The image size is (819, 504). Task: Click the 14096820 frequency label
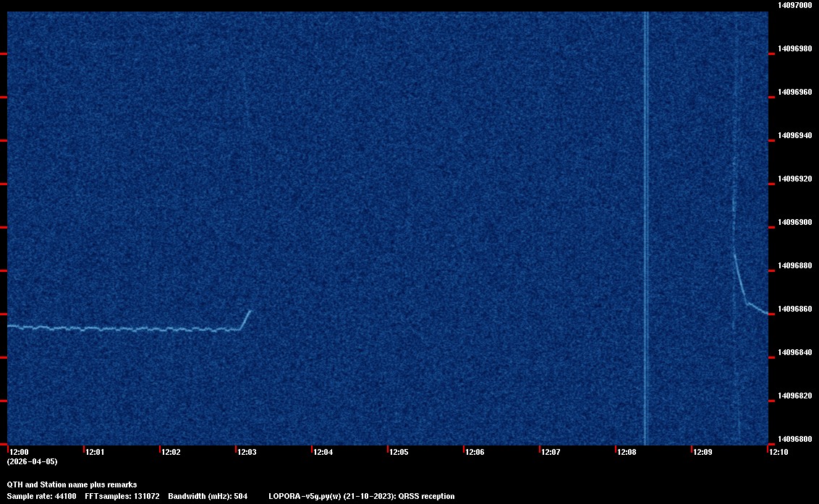tap(795, 396)
